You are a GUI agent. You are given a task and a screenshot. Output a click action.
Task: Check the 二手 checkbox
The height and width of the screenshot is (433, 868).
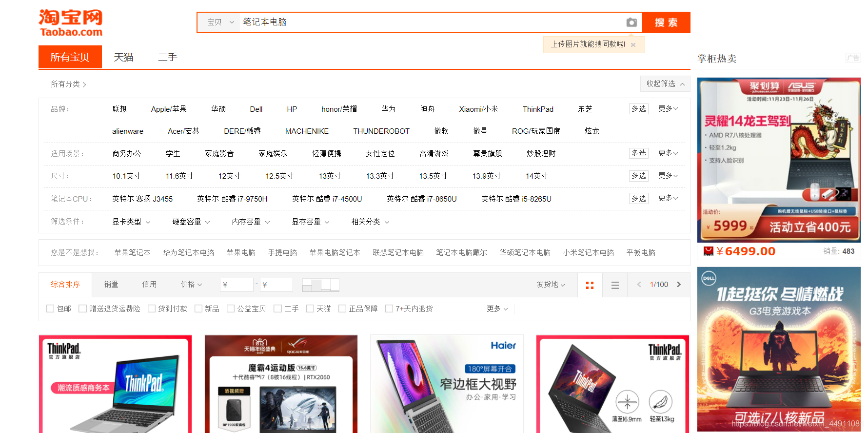coord(277,309)
